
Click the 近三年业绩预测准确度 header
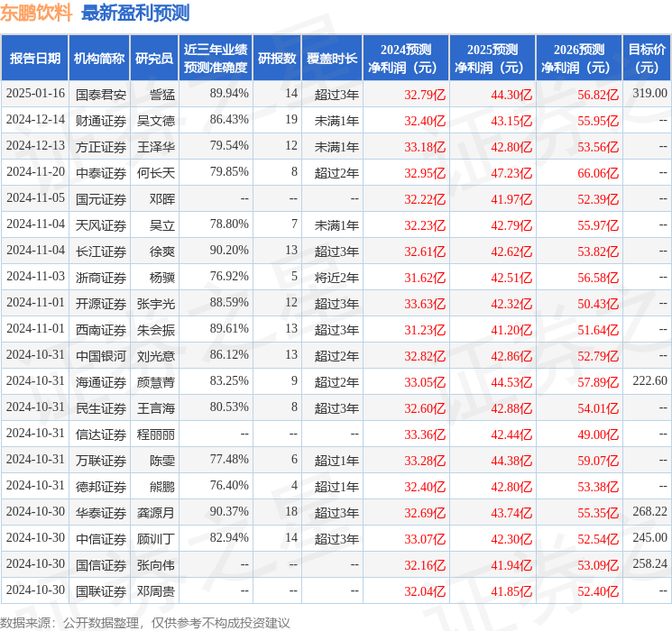pyautogui.click(x=216, y=59)
